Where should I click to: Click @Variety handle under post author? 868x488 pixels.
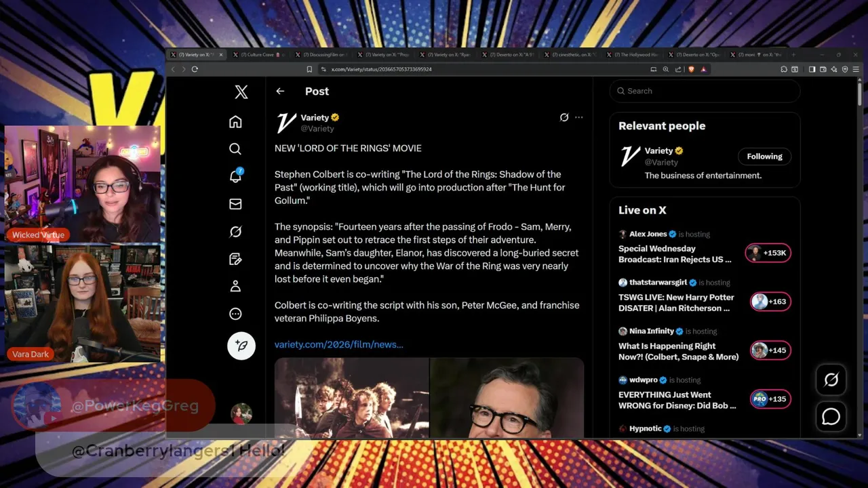click(317, 128)
